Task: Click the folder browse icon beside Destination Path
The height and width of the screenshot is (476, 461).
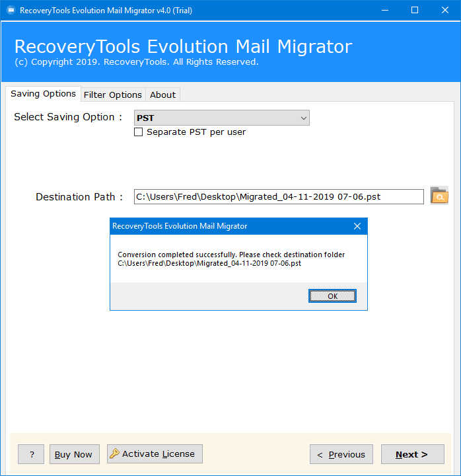Action: 439,195
